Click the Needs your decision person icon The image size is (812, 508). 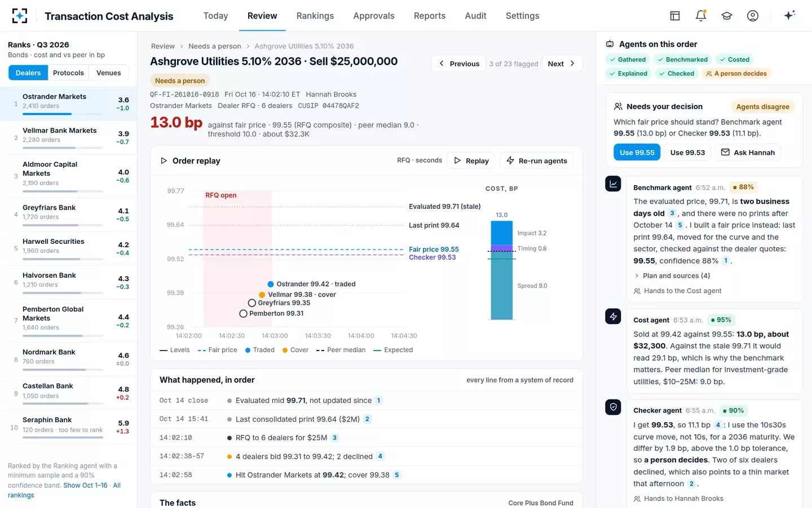pyautogui.click(x=618, y=107)
